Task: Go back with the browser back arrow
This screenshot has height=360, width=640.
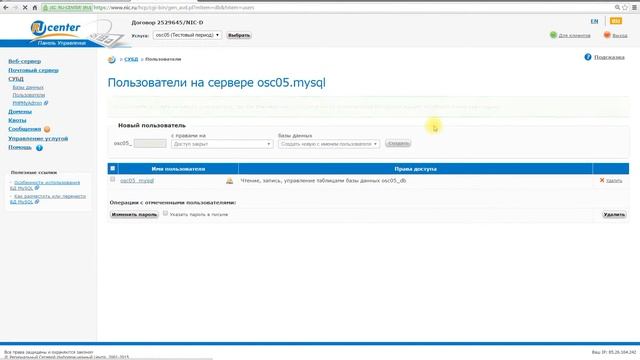Action: pyautogui.click(x=6, y=8)
